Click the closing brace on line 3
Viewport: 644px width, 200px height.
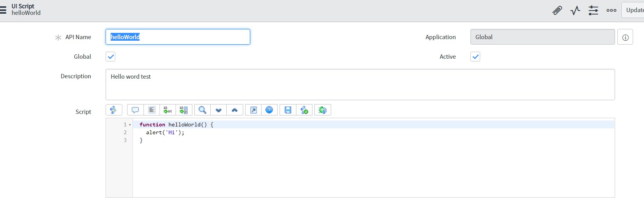tap(141, 140)
